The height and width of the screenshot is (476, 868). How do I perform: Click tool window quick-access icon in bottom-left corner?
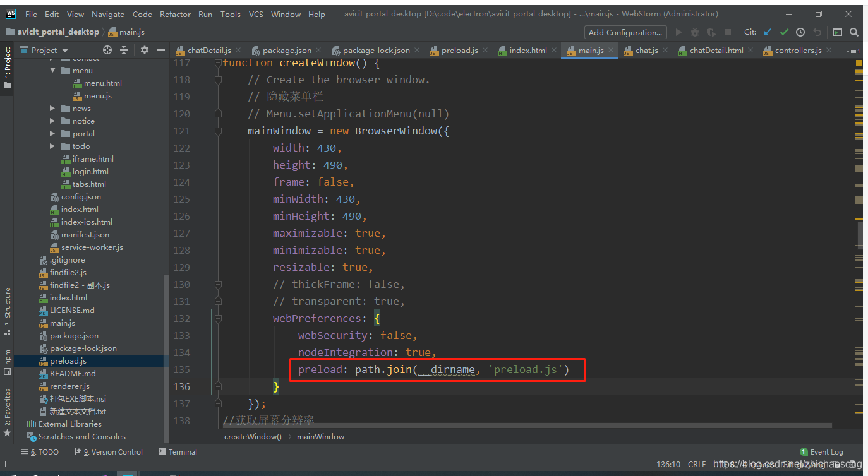(x=8, y=465)
